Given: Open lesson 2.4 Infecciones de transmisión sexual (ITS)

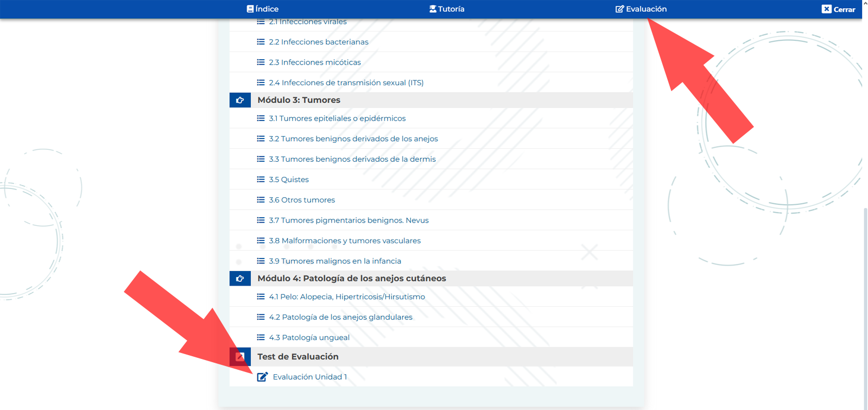Looking at the screenshot, I should [346, 83].
